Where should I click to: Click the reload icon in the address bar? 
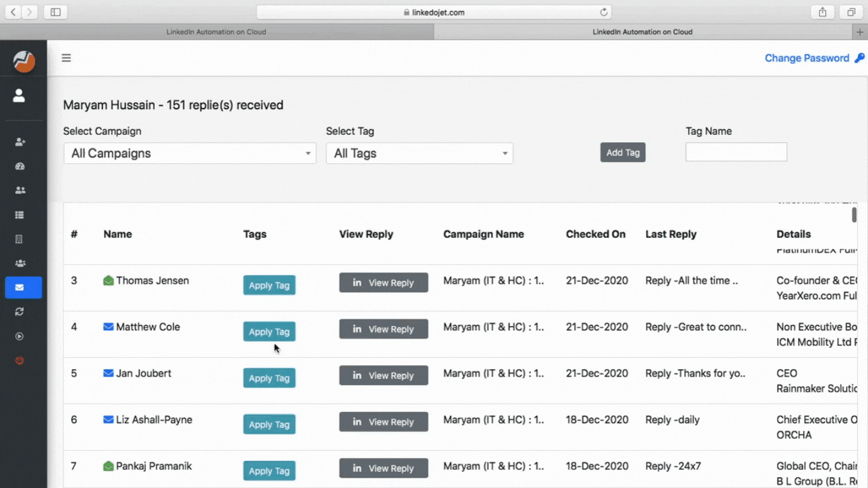click(x=603, y=12)
